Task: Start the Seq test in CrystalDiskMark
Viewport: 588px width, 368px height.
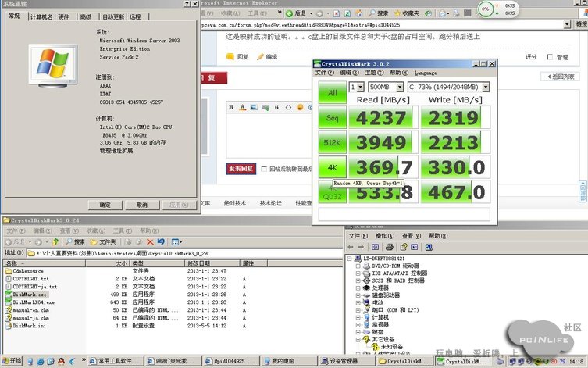Action: (x=332, y=118)
